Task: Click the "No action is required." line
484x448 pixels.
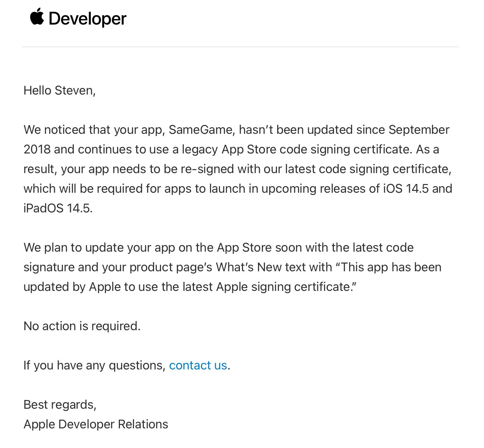Action: point(82,326)
